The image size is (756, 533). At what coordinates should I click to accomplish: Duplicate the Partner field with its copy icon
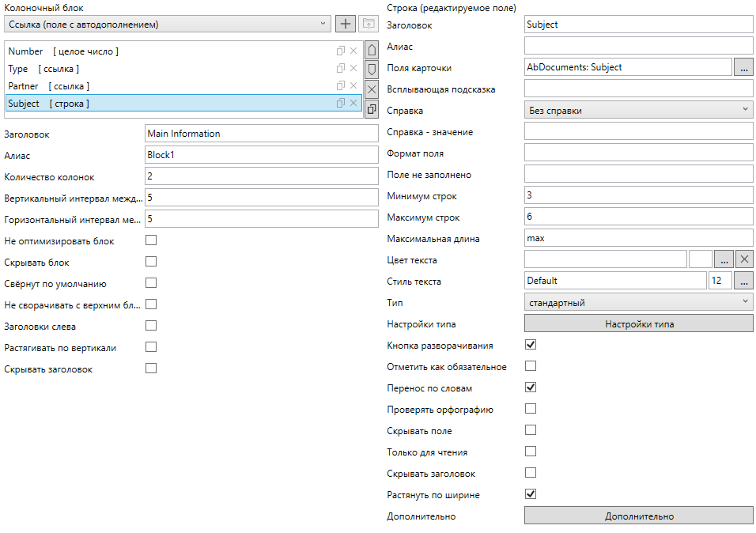pos(340,86)
